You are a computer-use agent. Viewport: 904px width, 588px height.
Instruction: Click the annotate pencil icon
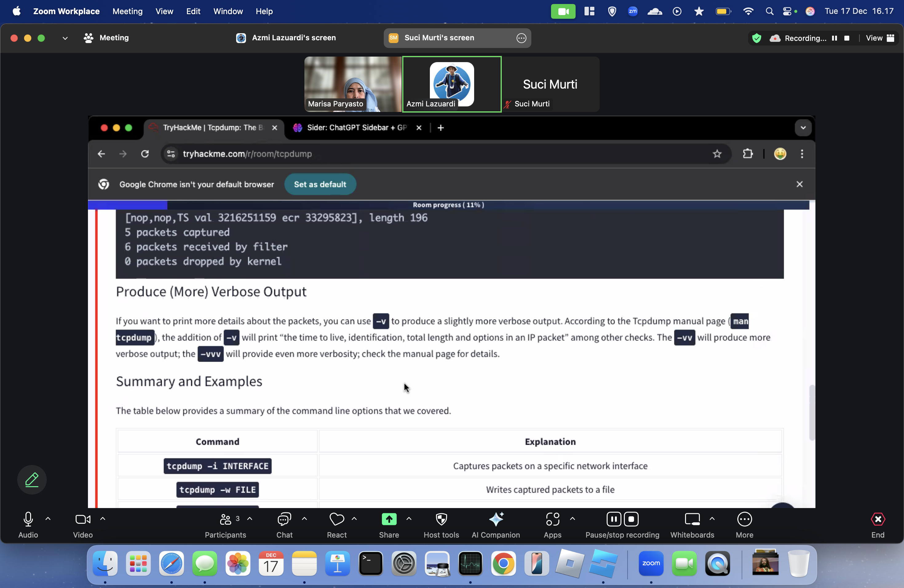[32, 480]
